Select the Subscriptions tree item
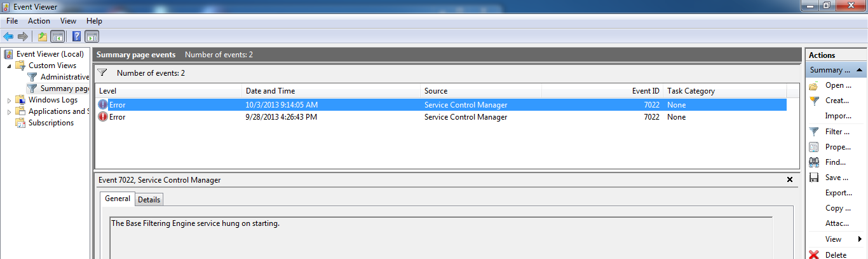This screenshot has width=868, height=259. 51,123
